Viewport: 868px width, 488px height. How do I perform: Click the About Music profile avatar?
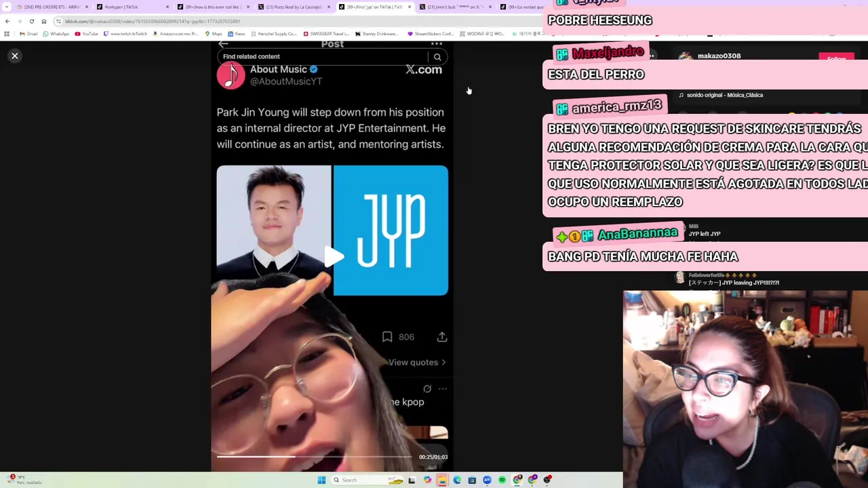[x=231, y=75]
